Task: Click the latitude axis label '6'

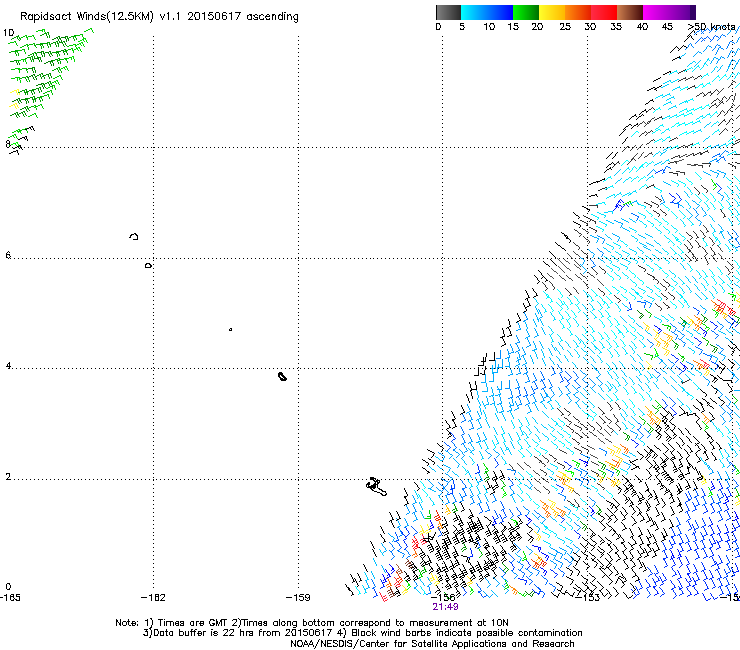Action: coord(8,255)
